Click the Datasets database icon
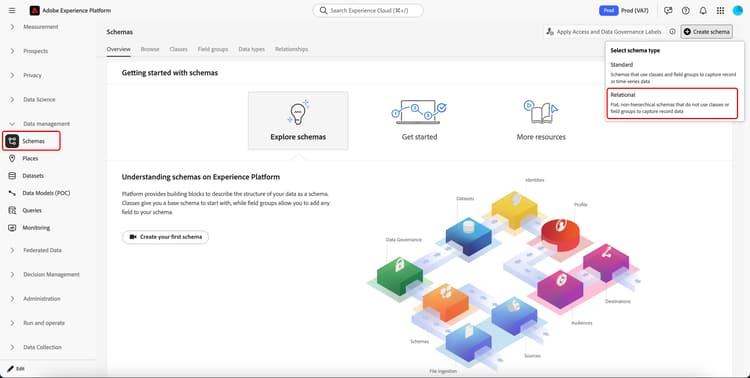This screenshot has width=750, height=378. pyautogui.click(x=12, y=176)
